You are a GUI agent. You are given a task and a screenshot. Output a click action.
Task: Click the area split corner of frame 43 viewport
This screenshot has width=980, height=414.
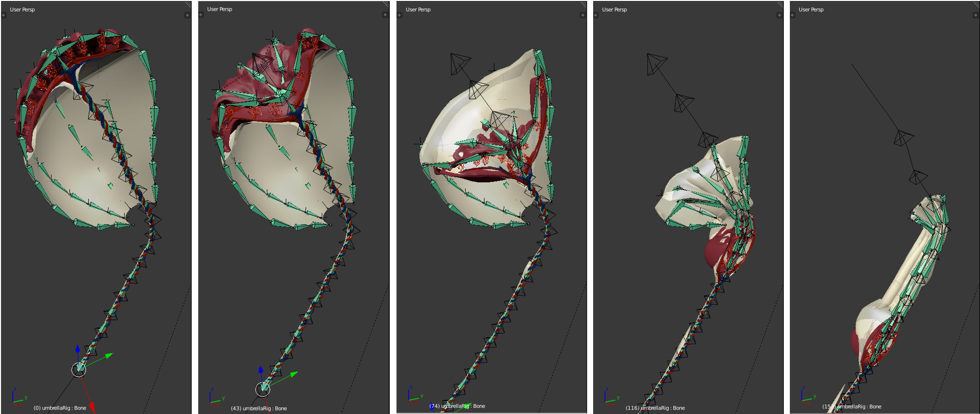pyautogui.click(x=386, y=4)
